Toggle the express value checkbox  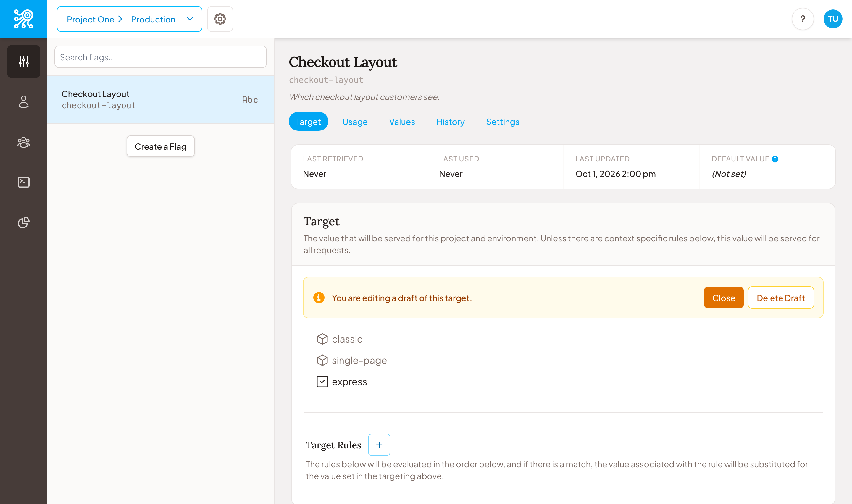[322, 382]
